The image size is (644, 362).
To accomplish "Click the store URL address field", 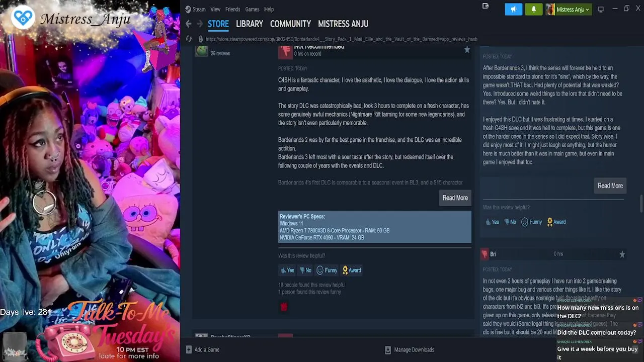I will (341, 39).
